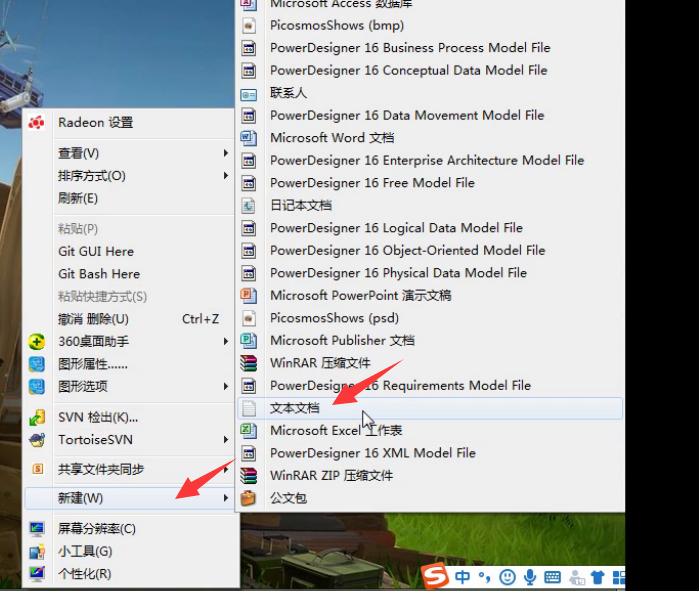Click the Sogou skin shirt icon

(x=597, y=578)
